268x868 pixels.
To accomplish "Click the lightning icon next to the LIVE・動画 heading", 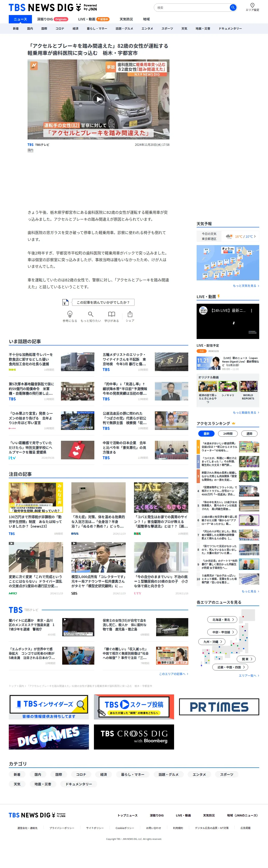I will pyautogui.click(x=219, y=296).
